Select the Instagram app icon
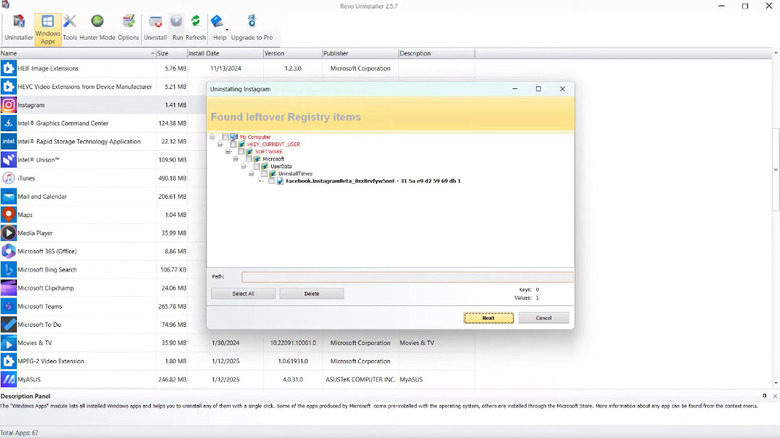Viewport: 780px width, 438px height. click(x=8, y=105)
